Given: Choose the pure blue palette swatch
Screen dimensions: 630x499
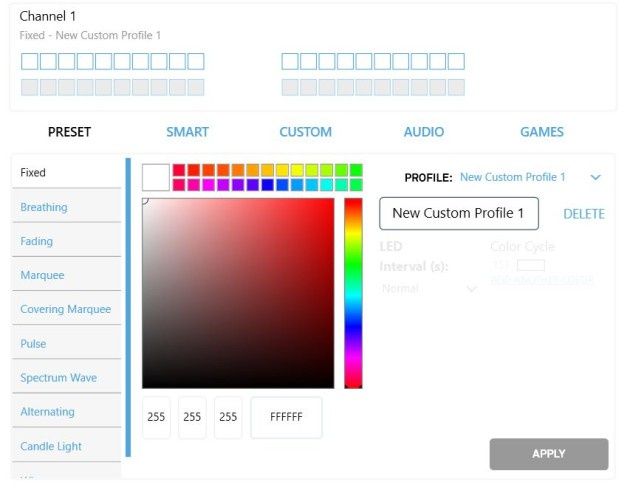Looking at the screenshot, I should coord(267,185).
